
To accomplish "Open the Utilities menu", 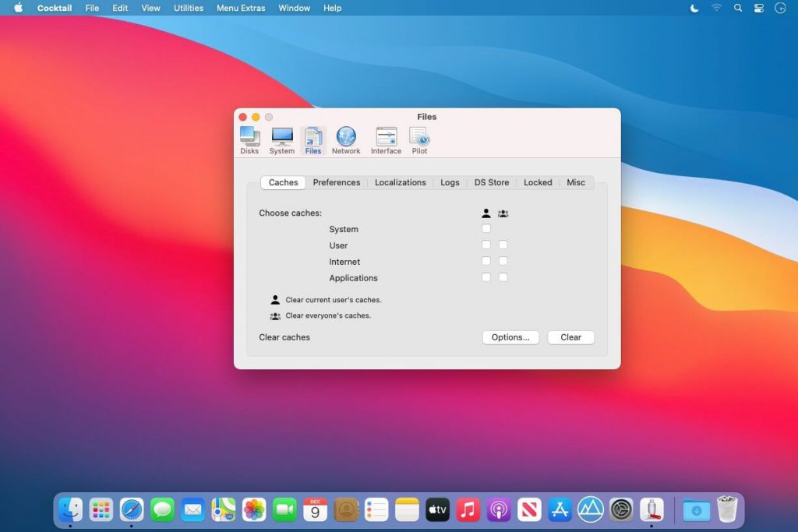I will [x=189, y=8].
